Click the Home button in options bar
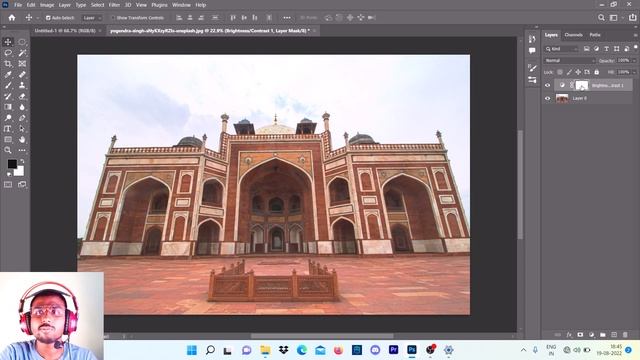 12,18
